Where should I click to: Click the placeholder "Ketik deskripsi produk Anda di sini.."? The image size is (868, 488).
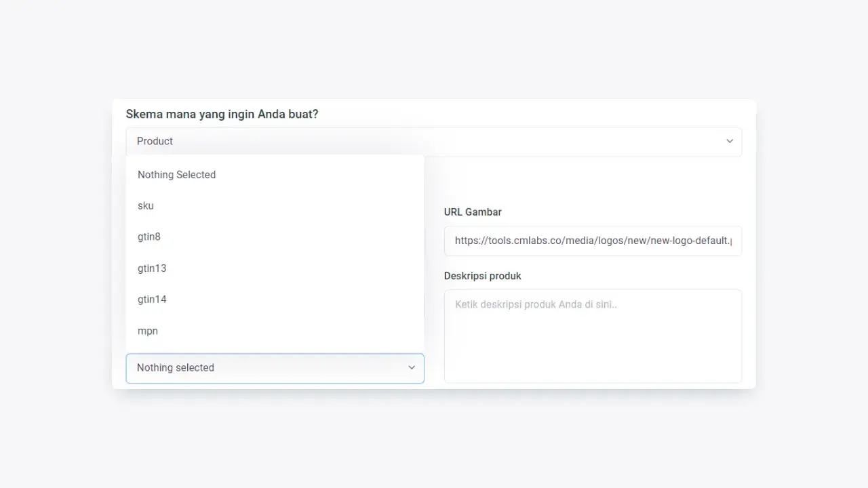535,304
